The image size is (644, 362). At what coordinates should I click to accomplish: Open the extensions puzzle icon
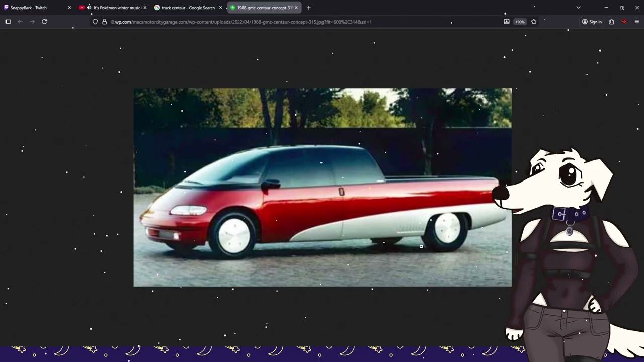click(611, 22)
